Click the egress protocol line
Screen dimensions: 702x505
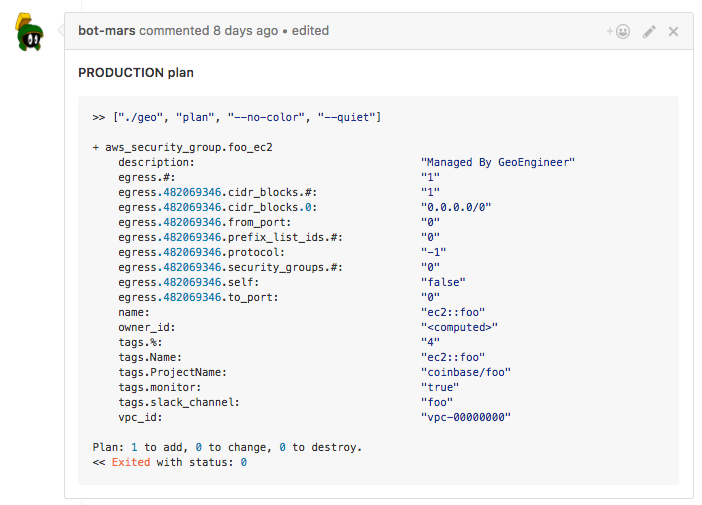[282, 252]
